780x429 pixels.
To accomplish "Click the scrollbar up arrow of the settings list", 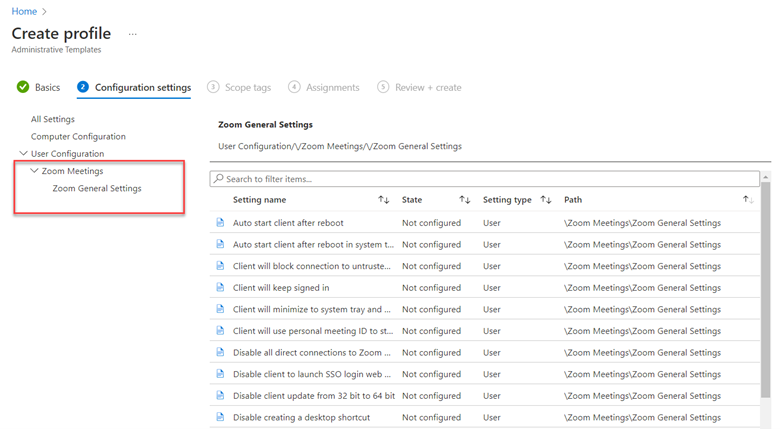I will click(x=766, y=177).
